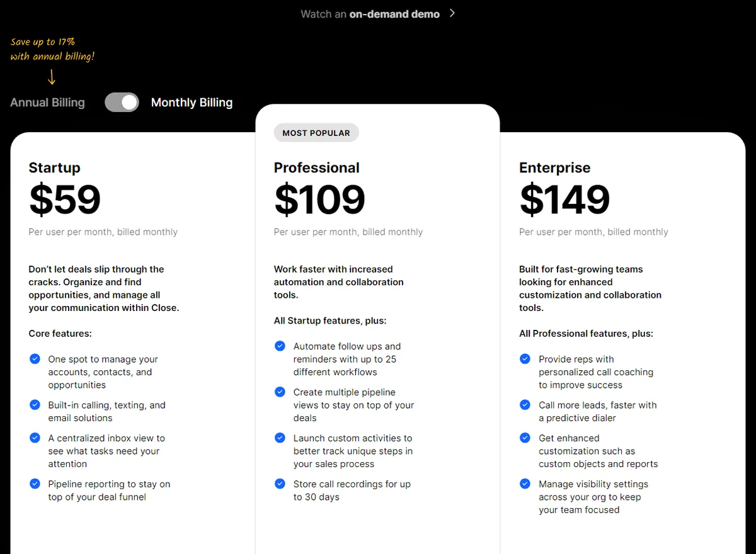Click the chevron beside the demo link
Viewport: 756px width, 554px height.
click(x=452, y=13)
